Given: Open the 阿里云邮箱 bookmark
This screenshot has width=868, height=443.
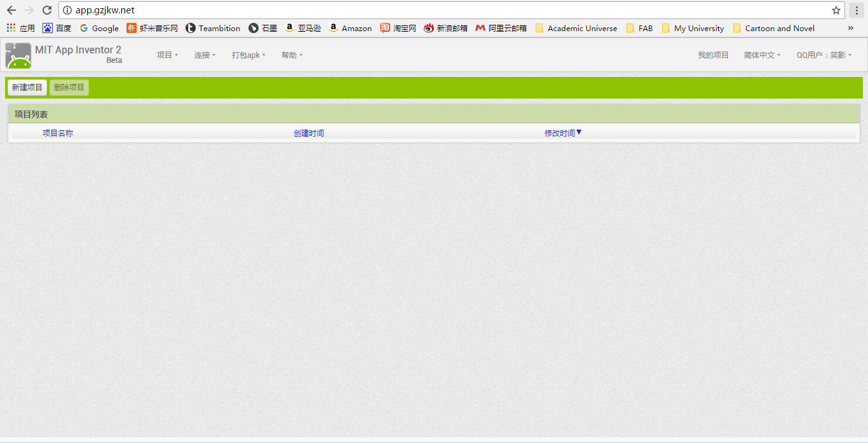Looking at the screenshot, I should click(x=501, y=28).
